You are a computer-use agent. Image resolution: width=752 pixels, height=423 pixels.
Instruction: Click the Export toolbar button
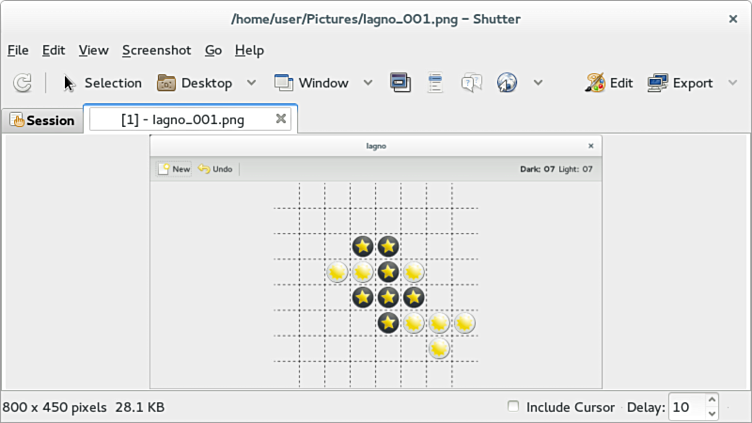click(x=680, y=83)
